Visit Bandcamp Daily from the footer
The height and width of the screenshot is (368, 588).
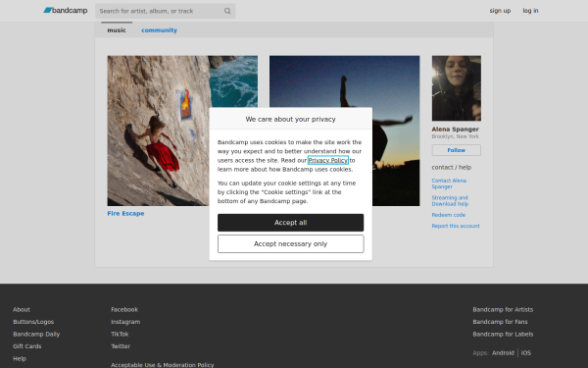36,334
